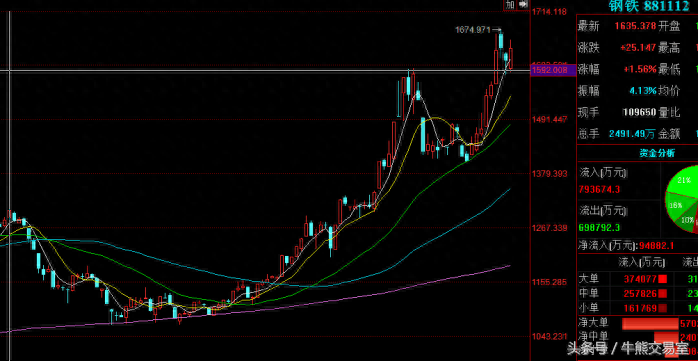The width and height of the screenshot is (698, 361).
Task: Click the 大单 row label
Action: point(588,279)
